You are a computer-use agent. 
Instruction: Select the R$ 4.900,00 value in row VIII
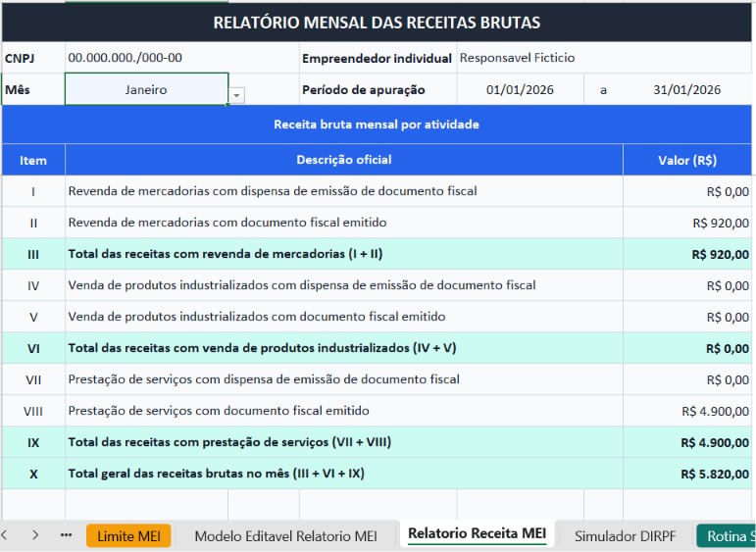point(687,411)
